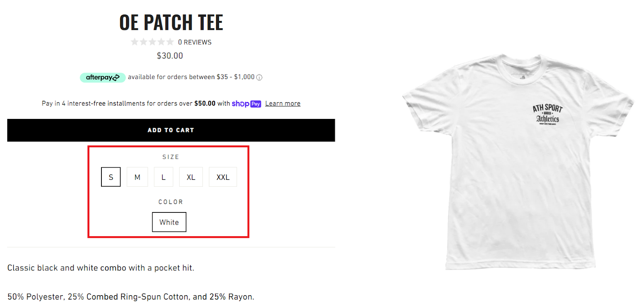This screenshot has height=308, width=644.
Task: Click the fifth rating star
Action: [170, 42]
